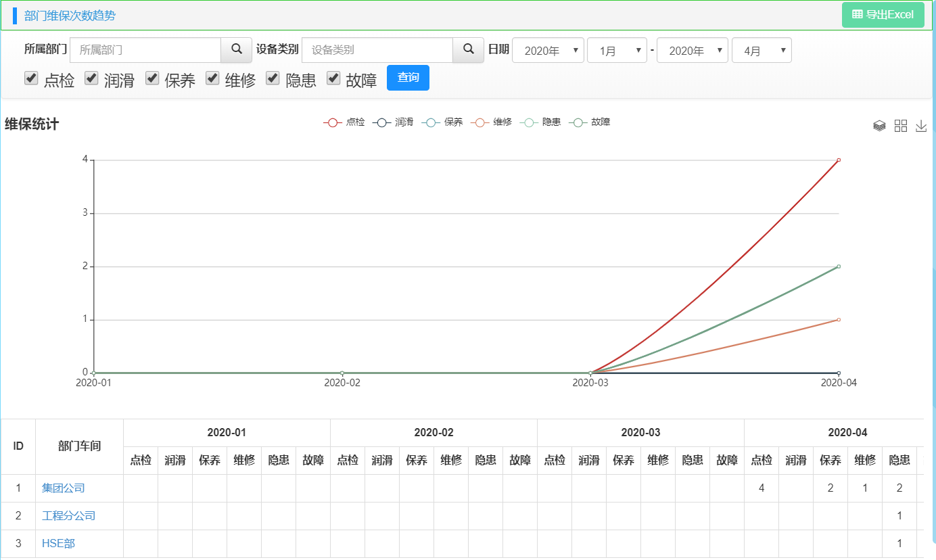Uncheck the 润滑 checkbox
The width and height of the screenshot is (936, 560).
pyautogui.click(x=91, y=78)
